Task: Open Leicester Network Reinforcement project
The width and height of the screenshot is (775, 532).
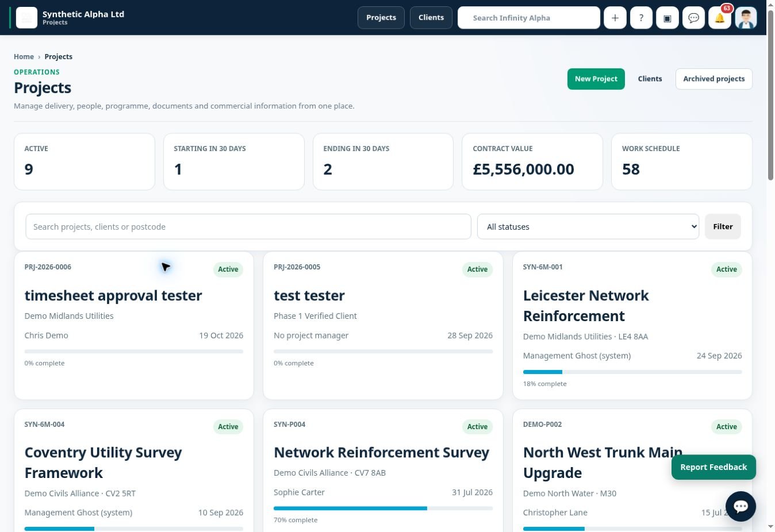Action: 586,306
